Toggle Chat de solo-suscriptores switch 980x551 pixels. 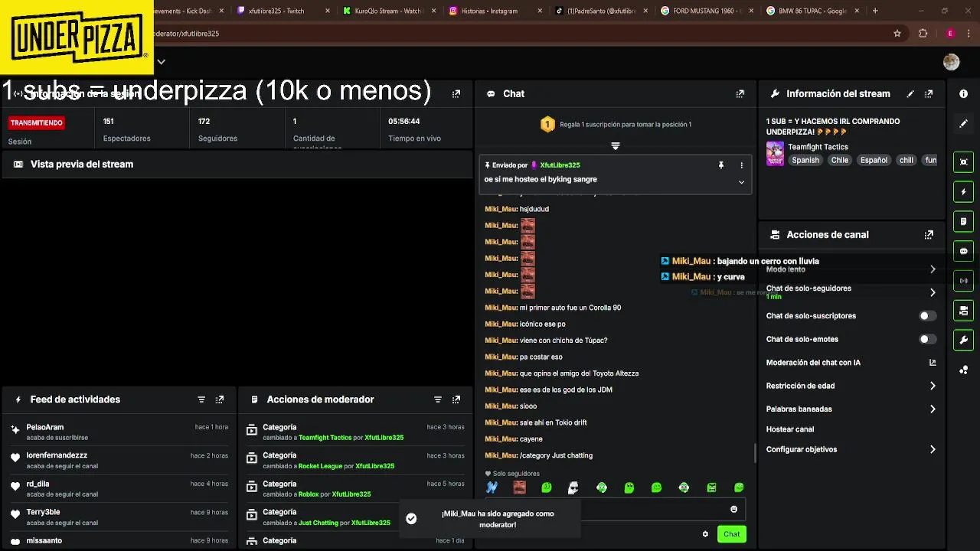tap(927, 316)
